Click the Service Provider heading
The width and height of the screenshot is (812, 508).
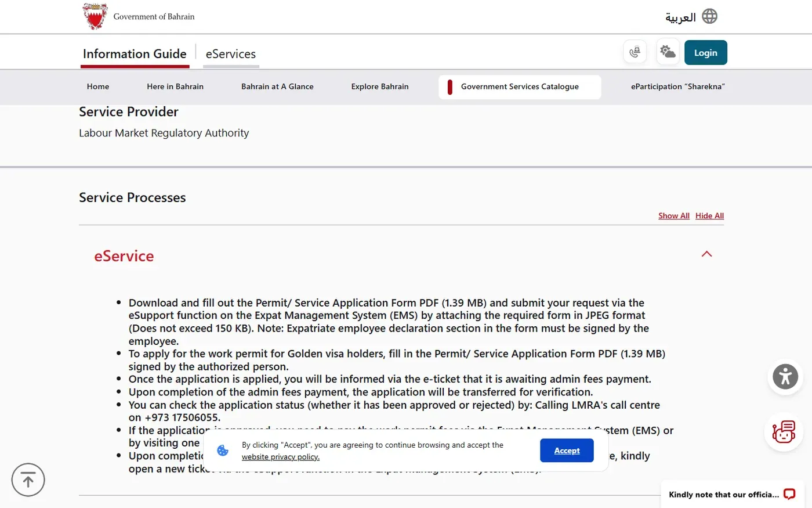(x=129, y=111)
